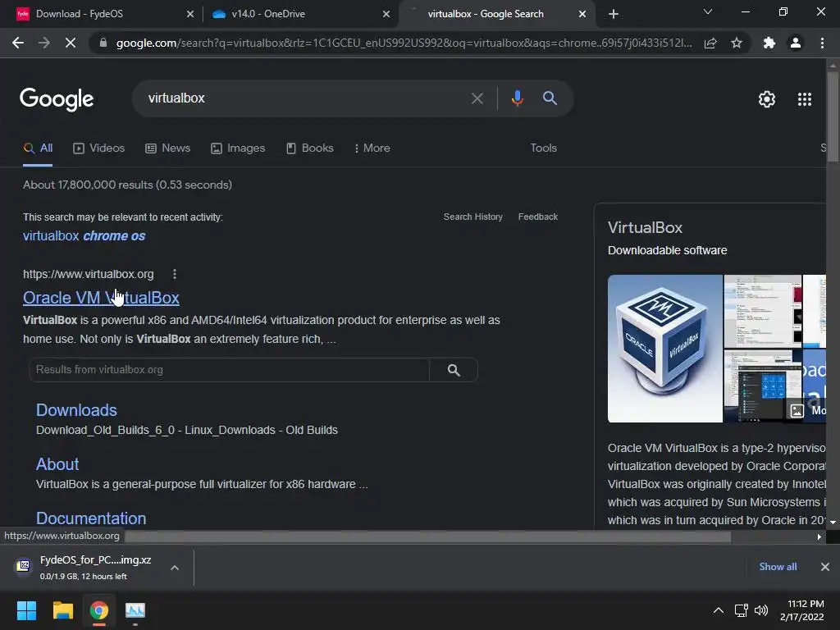Submit search with magnifier icon
The height and width of the screenshot is (630, 840).
pyautogui.click(x=550, y=98)
